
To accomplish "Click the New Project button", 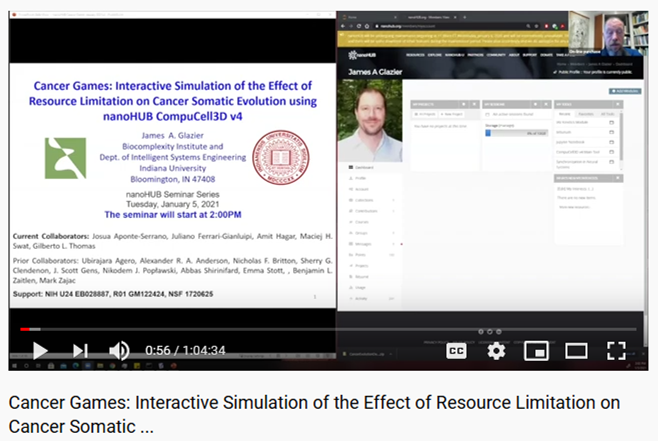I will coord(456,116).
